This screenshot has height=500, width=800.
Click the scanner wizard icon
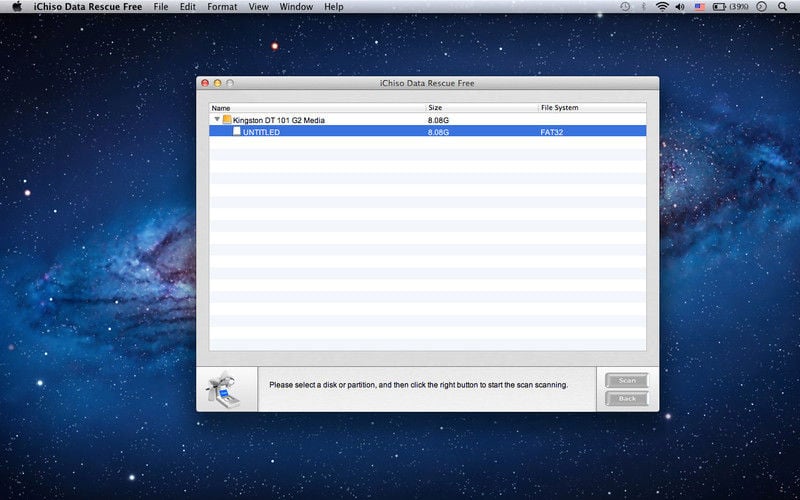tap(223, 390)
